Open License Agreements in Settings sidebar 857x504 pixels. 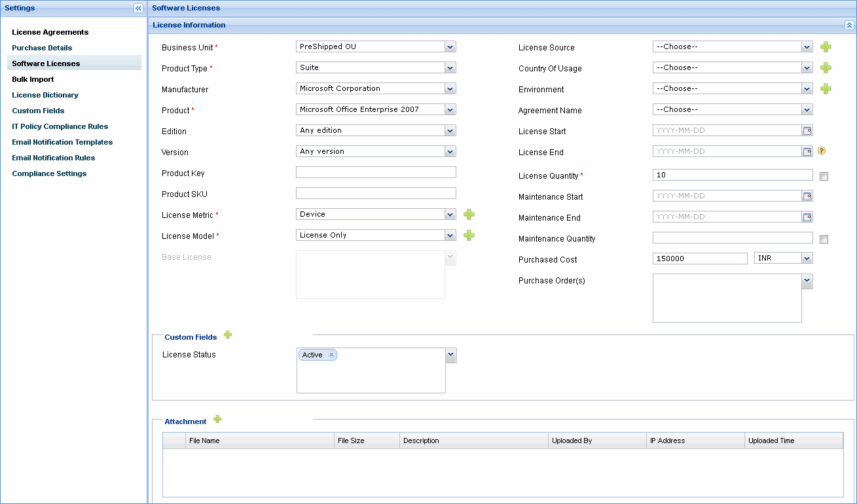[x=50, y=32]
